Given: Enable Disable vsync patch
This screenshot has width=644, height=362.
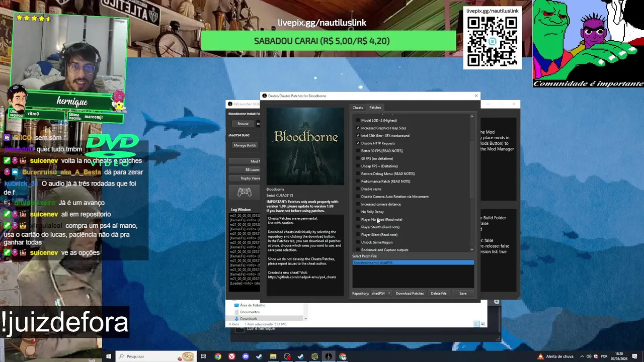Looking at the screenshot, I should pyautogui.click(x=358, y=189).
